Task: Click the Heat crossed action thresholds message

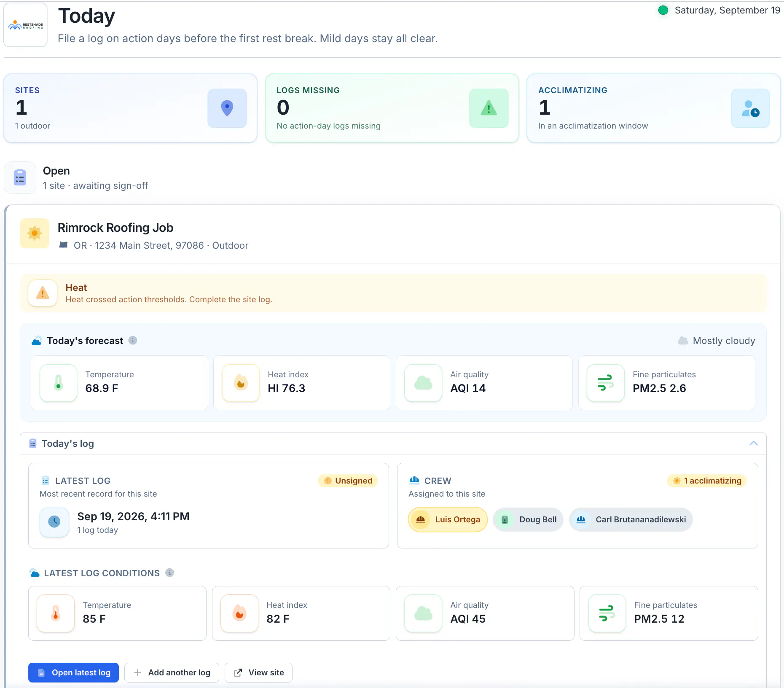Action: (169, 299)
